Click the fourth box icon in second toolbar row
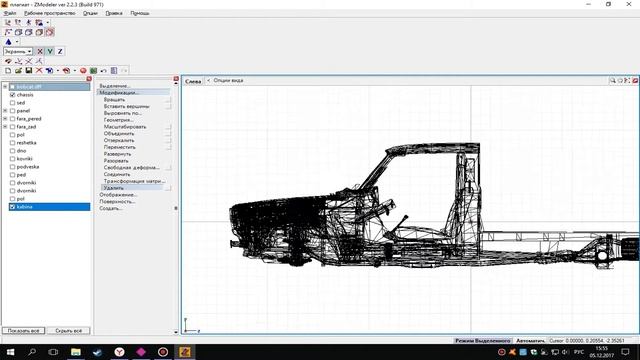The height and width of the screenshot is (360, 640). click(x=39, y=32)
